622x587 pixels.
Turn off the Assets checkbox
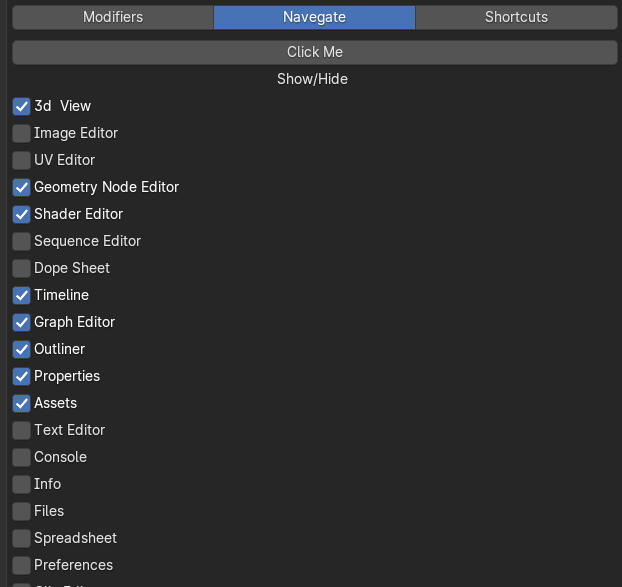pos(22,403)
